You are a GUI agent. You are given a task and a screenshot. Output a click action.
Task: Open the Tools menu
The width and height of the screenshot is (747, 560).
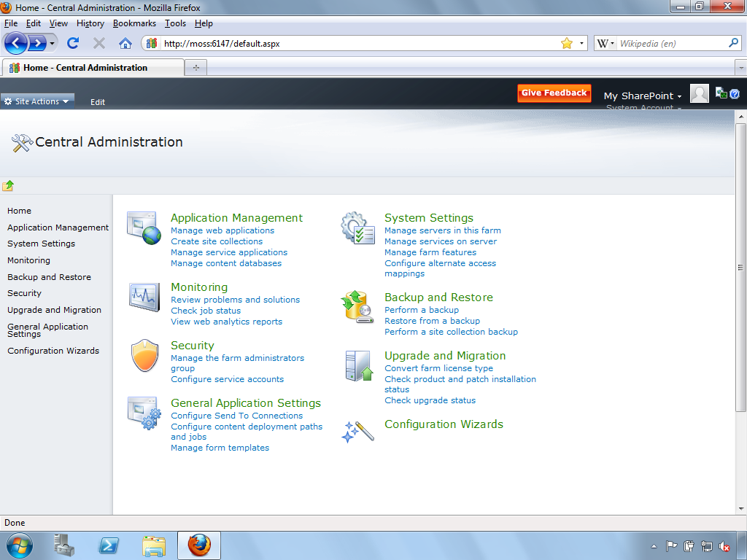pos(175,23)
